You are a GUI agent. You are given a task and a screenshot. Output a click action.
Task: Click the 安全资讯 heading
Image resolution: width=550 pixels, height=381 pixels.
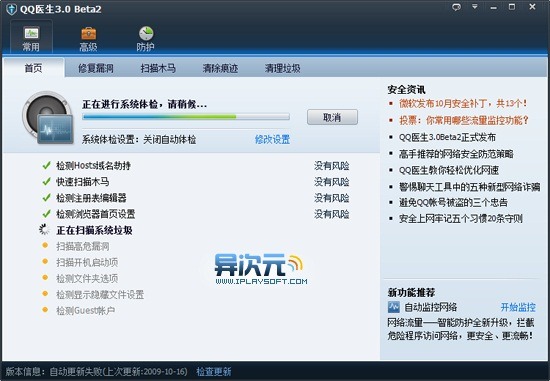406,89
